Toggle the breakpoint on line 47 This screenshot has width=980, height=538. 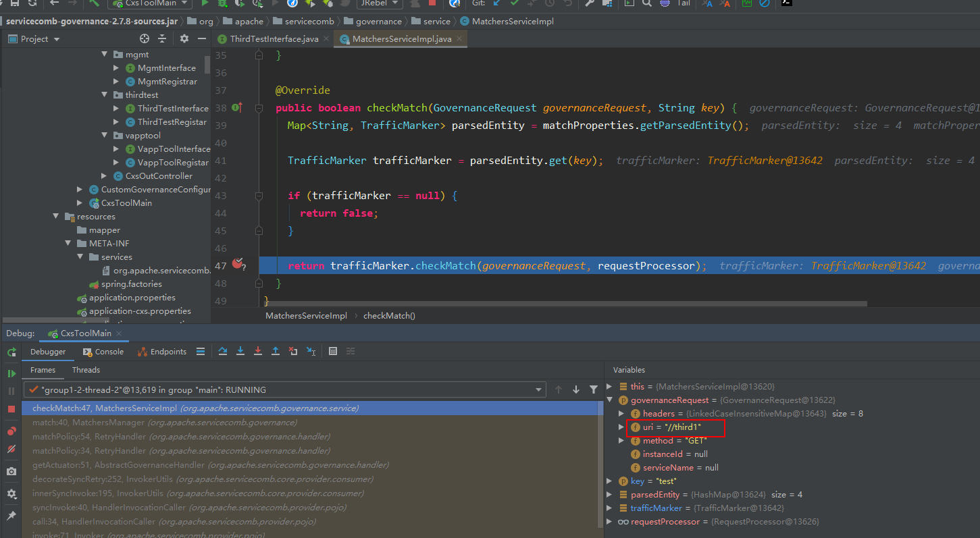click(x=238, y=265)
